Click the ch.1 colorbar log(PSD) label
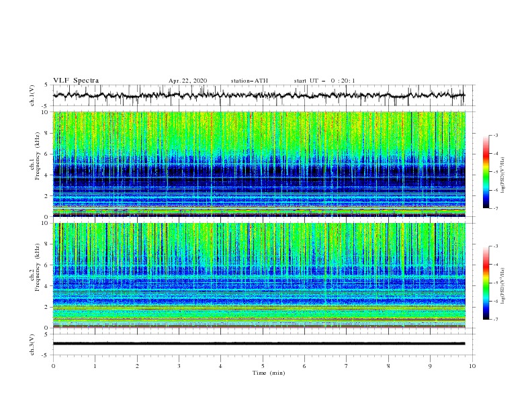Viewport: 532px width, 411px height. pyautogui.click(x=502, y=175)
